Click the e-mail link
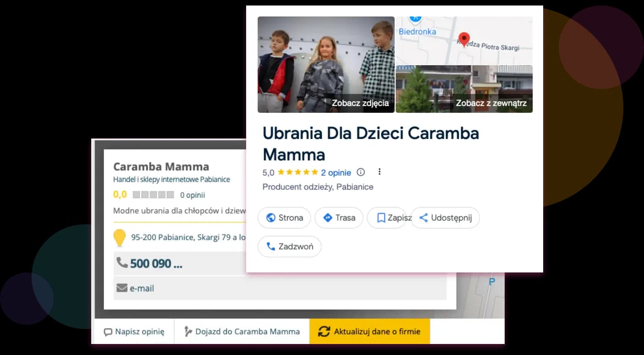 click(142, 288)
